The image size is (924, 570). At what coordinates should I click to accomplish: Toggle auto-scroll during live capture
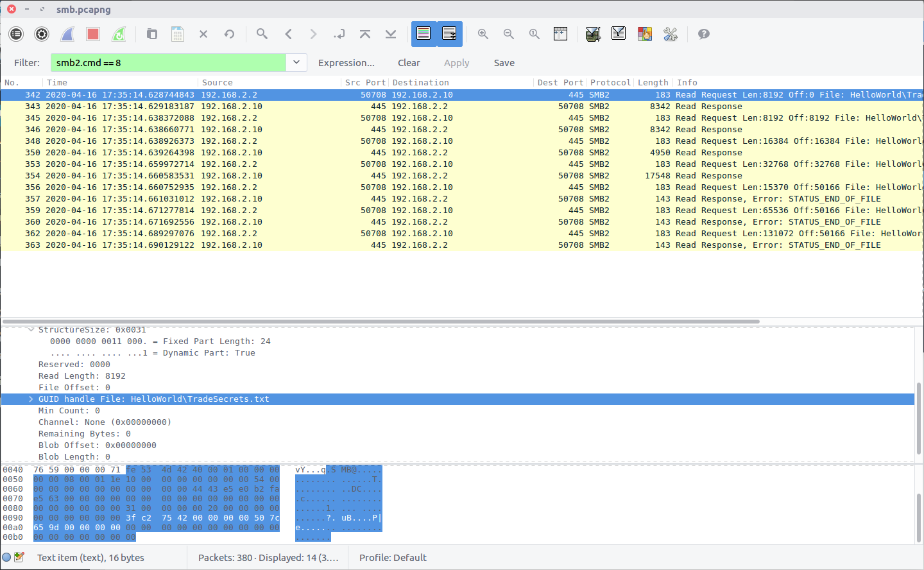450,34
